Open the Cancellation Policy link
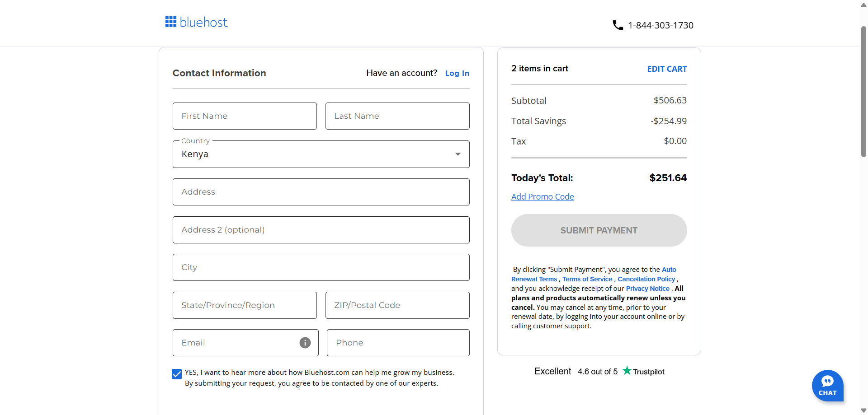Image resolution: width=868 pixels, height=415 pixels. click(x=646, y=279)
